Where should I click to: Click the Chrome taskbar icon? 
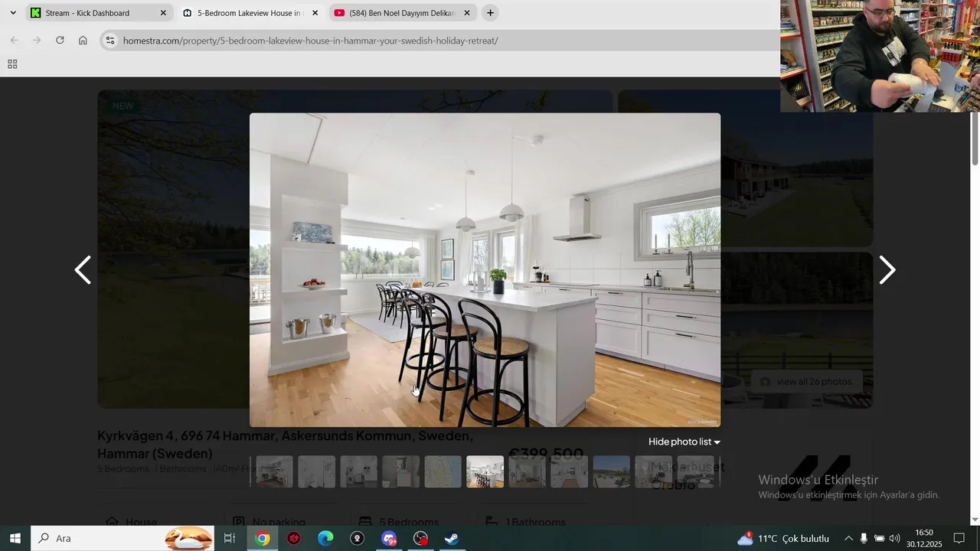(263, 538)
